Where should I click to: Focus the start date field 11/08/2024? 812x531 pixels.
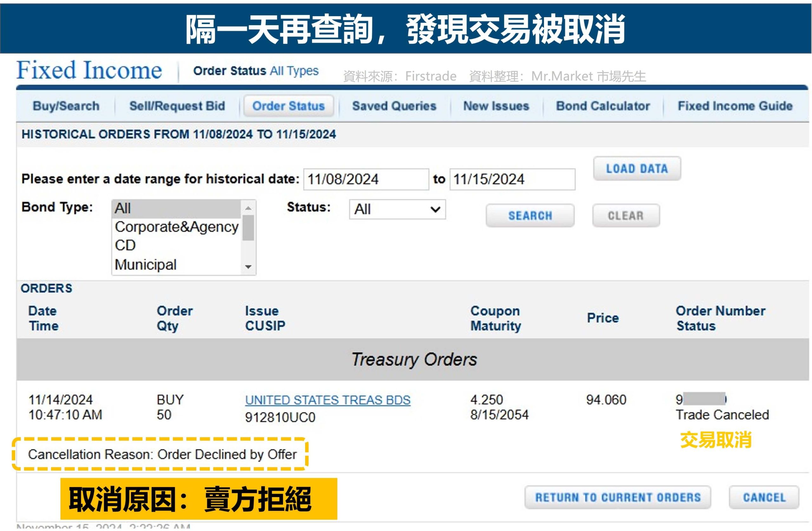coord(366,179)
